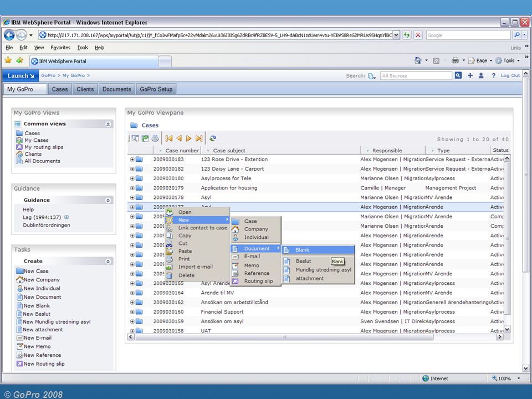The width and height of the screenshot is (532, 399).
Task: Collapse the Common views section
Action: (x=108, y=124)
